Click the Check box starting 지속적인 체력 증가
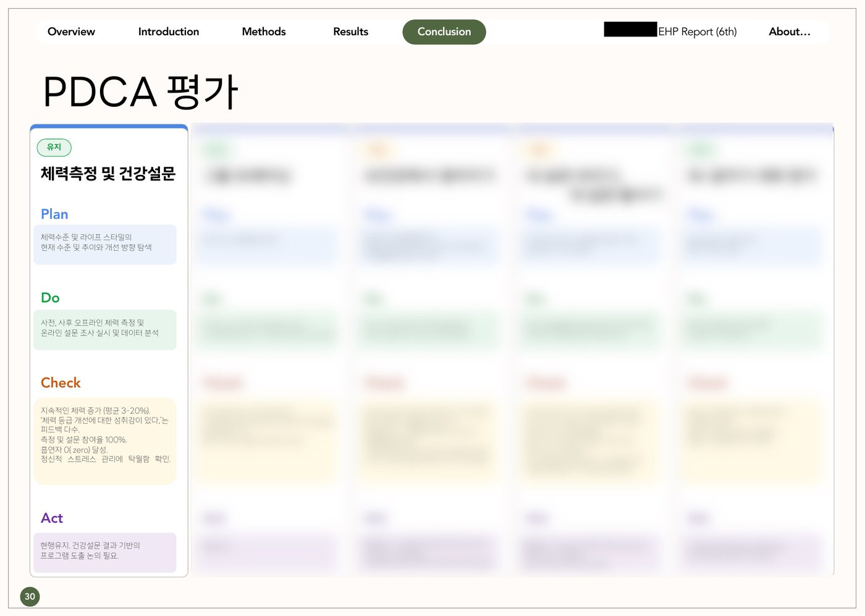 click(105, 441)
